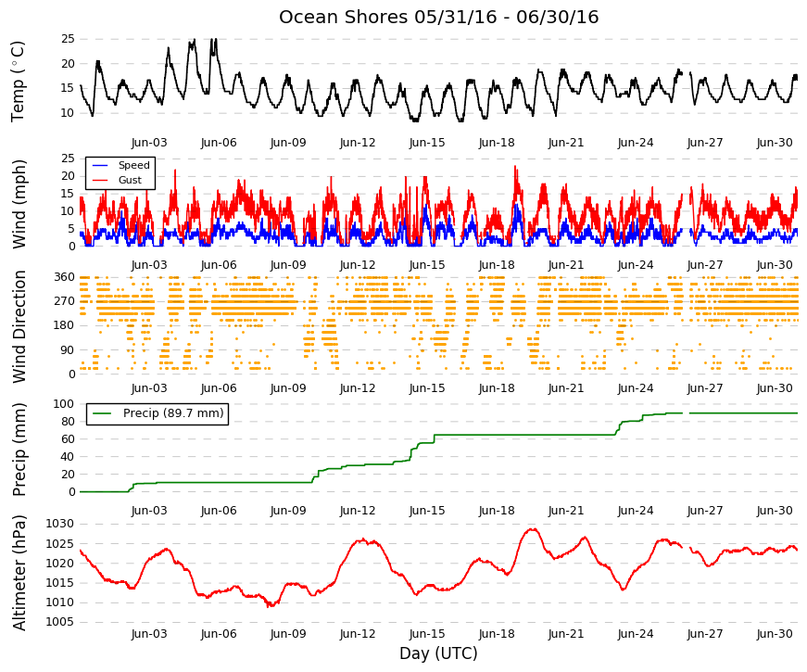Click the Wind Direction axis label
This screenshot has height=672, width=807.
[x=19, y=326]
